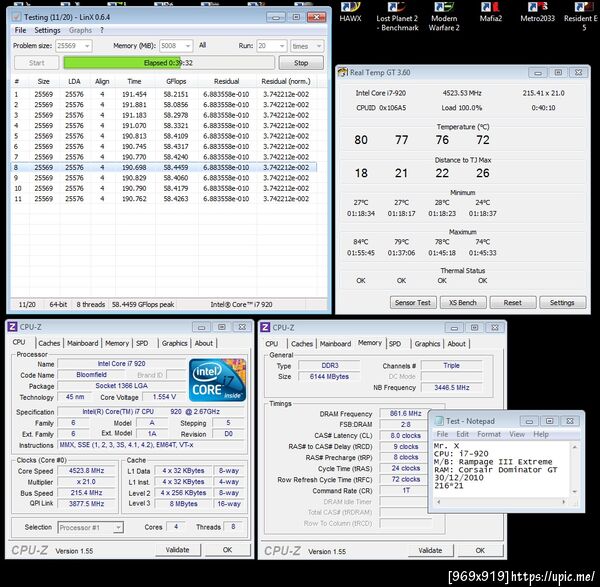The height and width of the screenshot is (587, 600).
Task: Click XS Bench in Real Temp
Action: 463,303
